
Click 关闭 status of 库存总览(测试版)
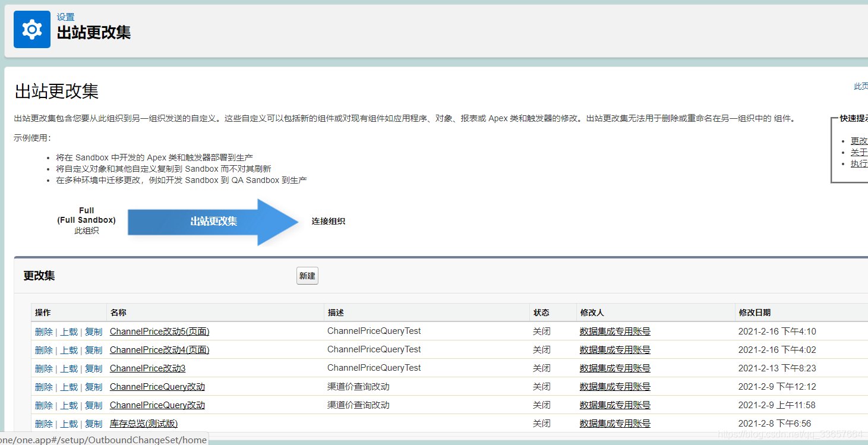pos(542,424)
